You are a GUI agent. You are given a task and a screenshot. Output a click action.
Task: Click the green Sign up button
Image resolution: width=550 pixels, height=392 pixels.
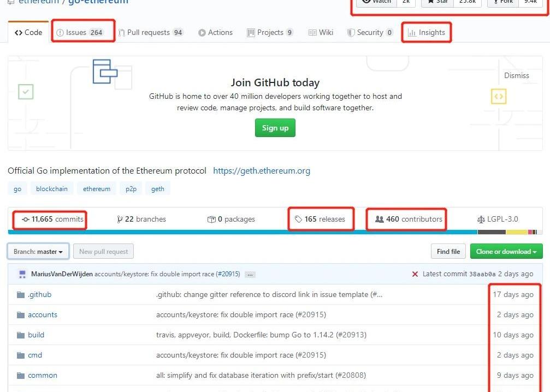(x=275, y=128)
